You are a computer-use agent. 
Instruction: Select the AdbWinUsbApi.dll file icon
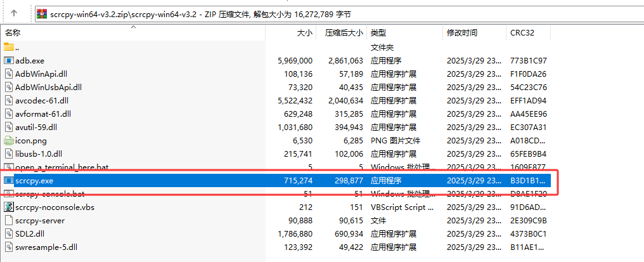pyautogui.click(x=9, y=87)
